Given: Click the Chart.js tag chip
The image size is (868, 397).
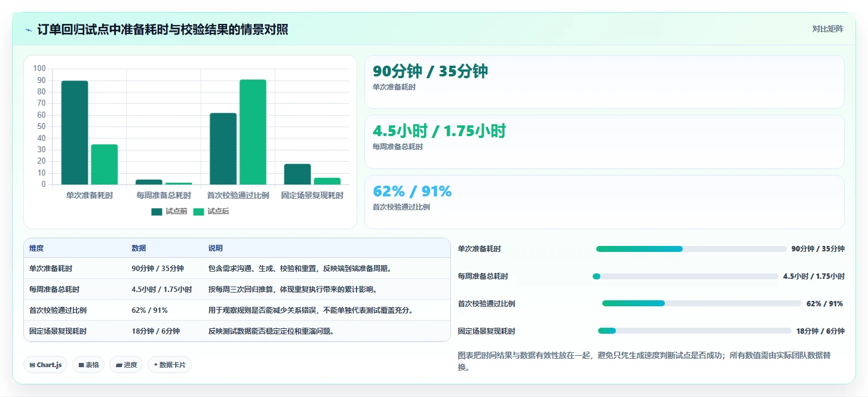Looking at the screenshot, I should tap(45, 365).
